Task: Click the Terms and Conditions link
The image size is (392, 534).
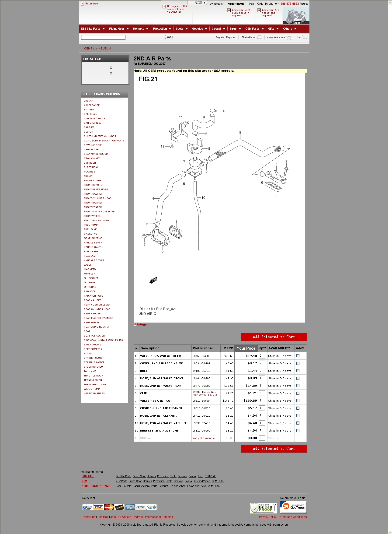Action: click(292, 517)
